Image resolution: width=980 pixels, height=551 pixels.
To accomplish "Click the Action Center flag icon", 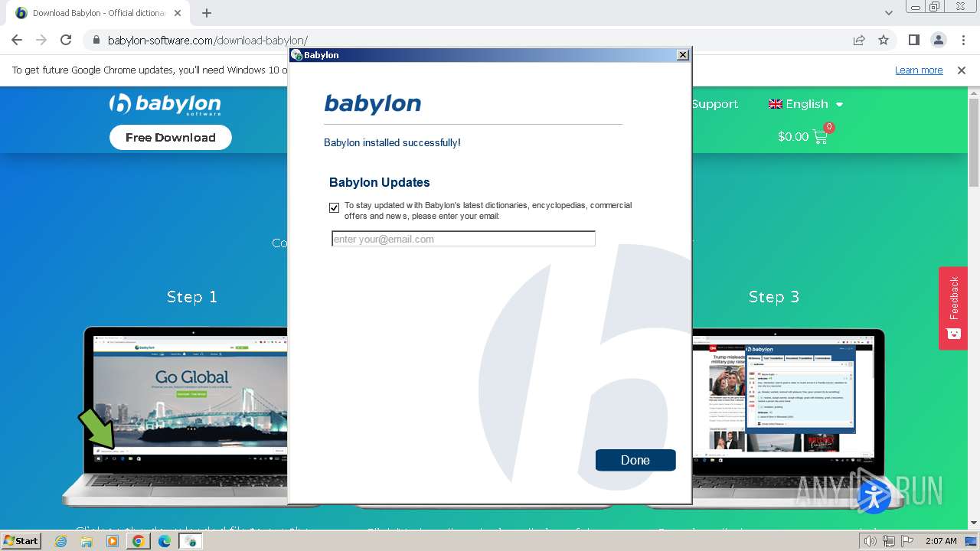I will click(906, 541).
